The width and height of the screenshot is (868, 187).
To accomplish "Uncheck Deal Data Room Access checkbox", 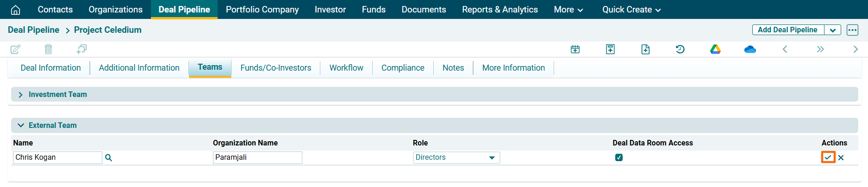I will (x=619, y=157).
